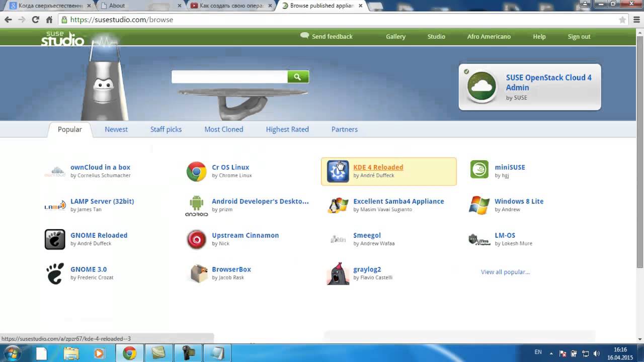
Task: Click the EN language indicator
Action: coord(538,352)
